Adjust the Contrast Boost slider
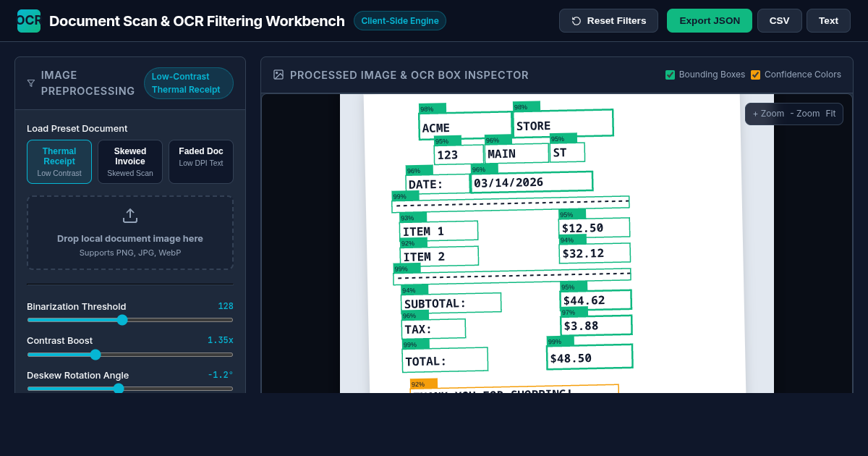The width and height of the screenshot is (868, 456). point(130,355)
